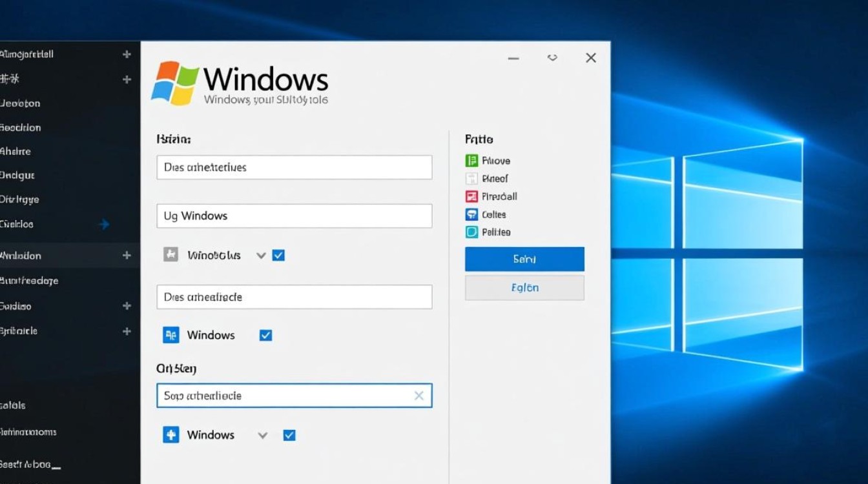This screenshot has height=484, width=868.
Task: Expand the Wmlodon sidebar section
Action: pyautogui.click(x=126, y=256)
